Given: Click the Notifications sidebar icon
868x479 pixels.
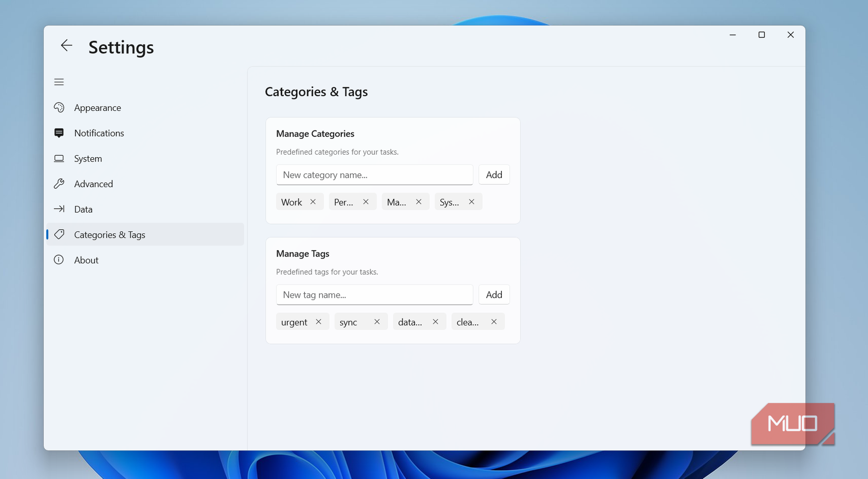Looking at the screenshot, I should tap(59, 133).
